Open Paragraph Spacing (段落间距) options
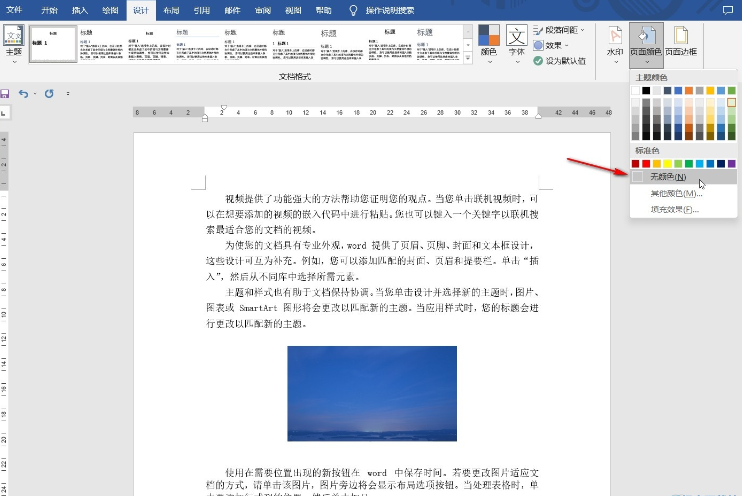 (559, 30)
